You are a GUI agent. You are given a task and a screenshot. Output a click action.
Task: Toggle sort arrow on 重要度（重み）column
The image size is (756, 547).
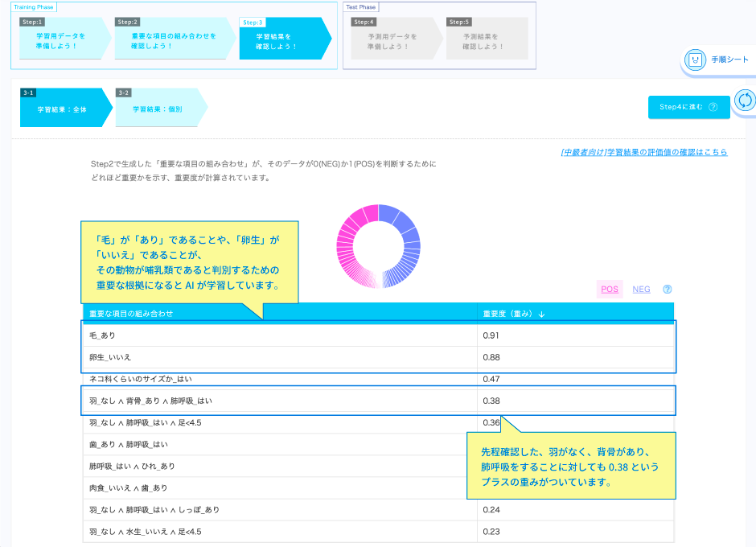tap(541, 314)
